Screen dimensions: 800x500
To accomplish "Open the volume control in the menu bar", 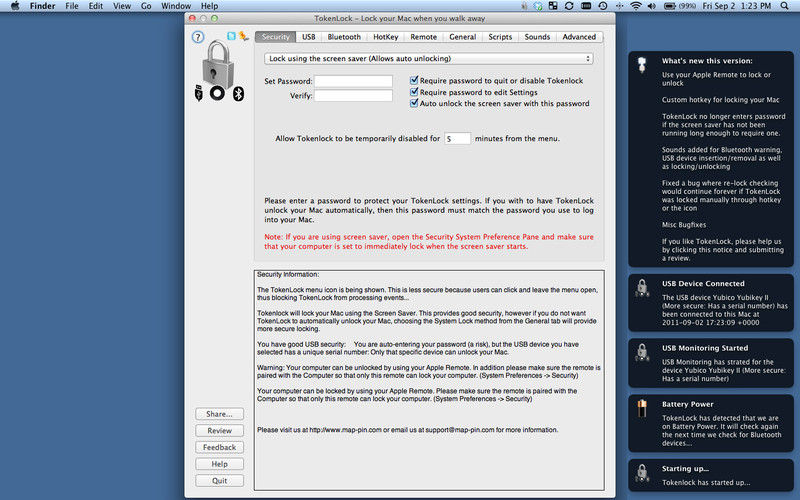I will (652, 6).
